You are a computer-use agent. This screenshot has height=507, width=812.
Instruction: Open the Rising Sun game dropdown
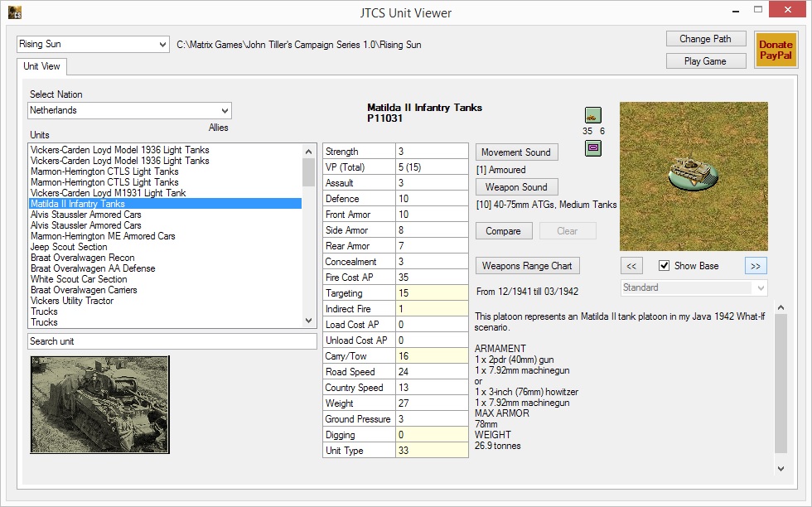[93, 44]
